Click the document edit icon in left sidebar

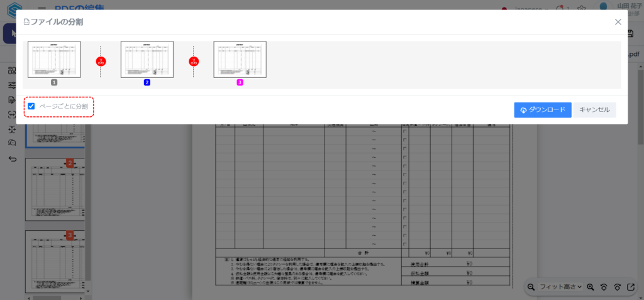point(12,100)
